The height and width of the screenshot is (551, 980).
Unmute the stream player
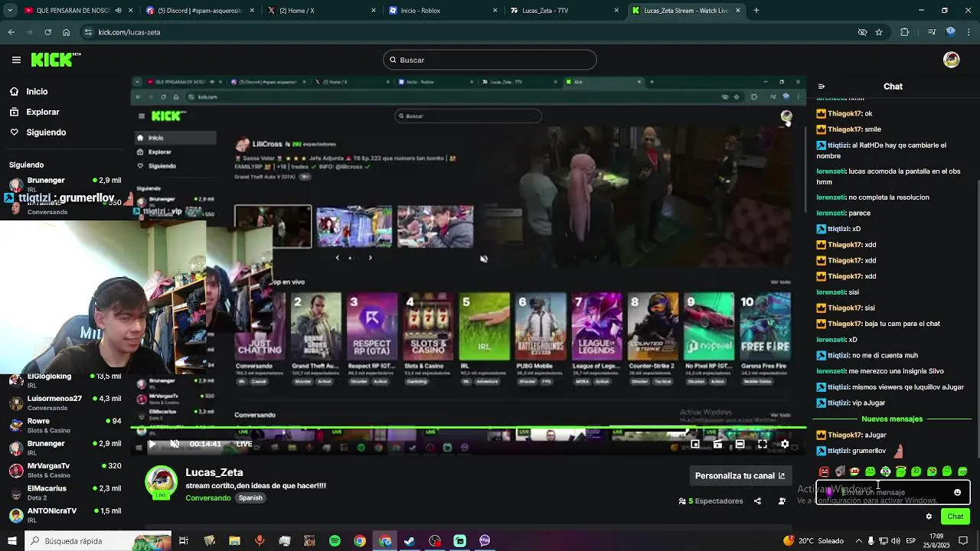click(x=175, y=444)
